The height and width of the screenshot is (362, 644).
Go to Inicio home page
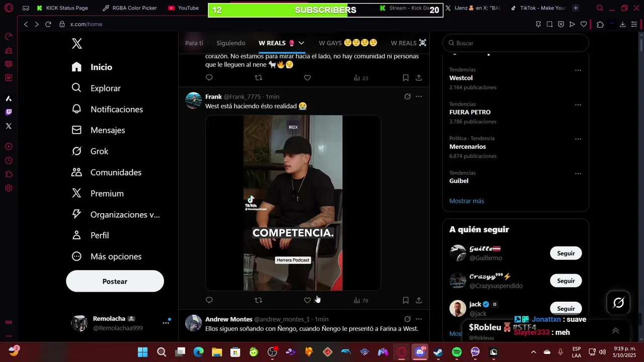[92, 67]
